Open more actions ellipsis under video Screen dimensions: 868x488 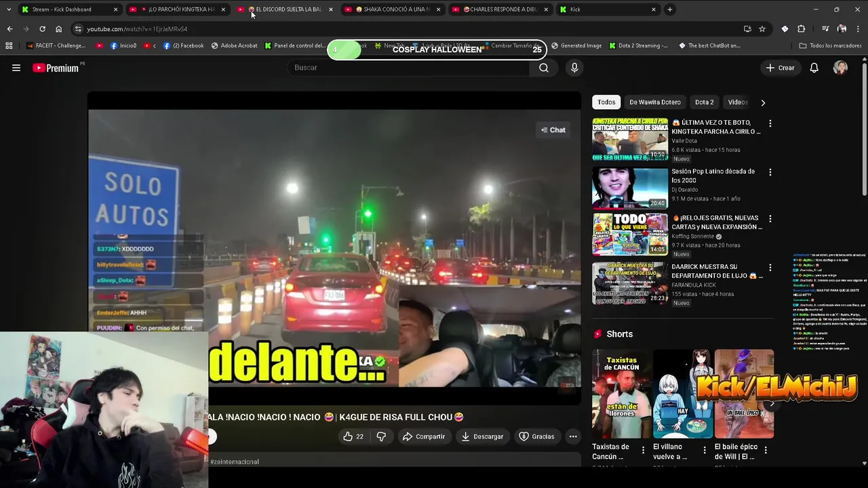pyautogui.click(x=573, y=436)
